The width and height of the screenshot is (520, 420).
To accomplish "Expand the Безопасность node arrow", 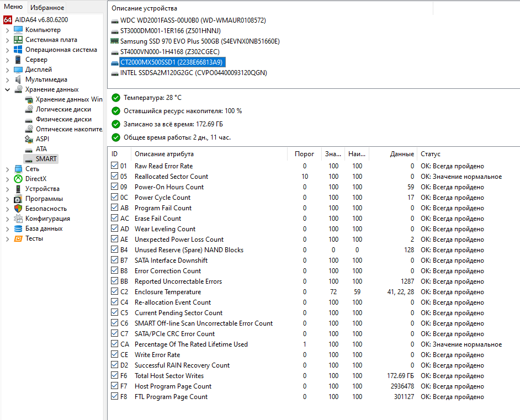I will pos(7,209).
